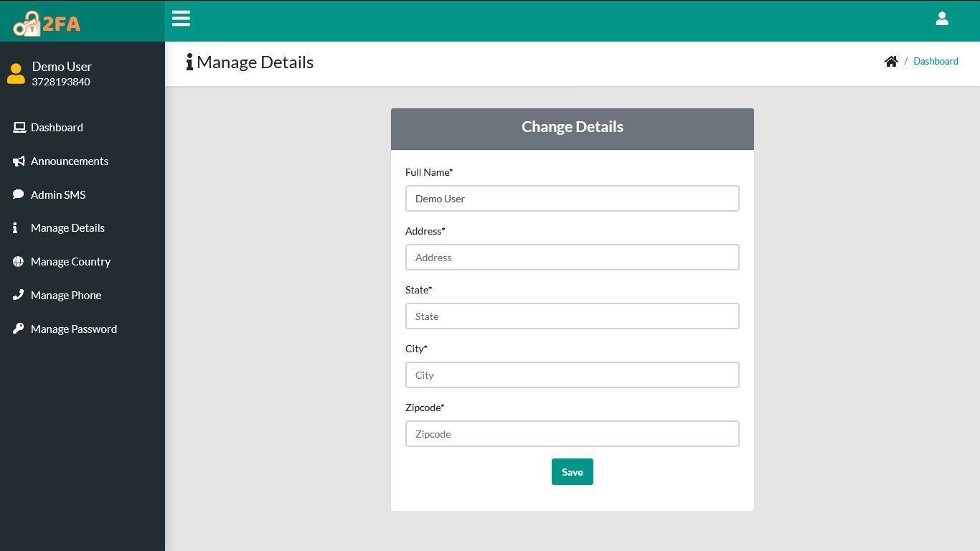Click into the Address field

point(573,258)
